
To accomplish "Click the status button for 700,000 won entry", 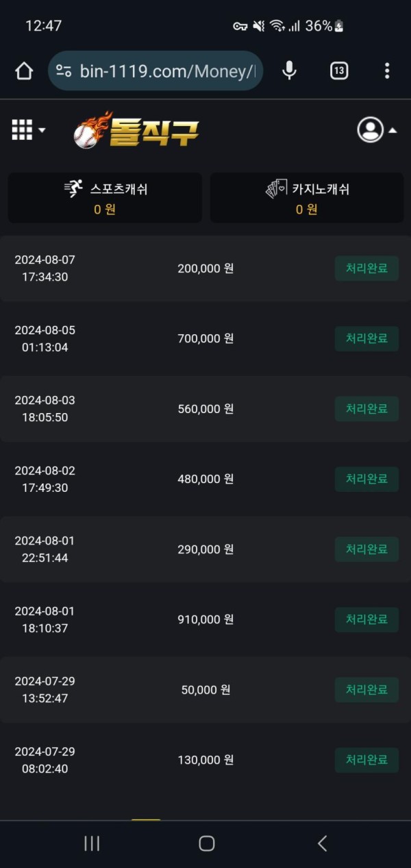I will (366, 338).
